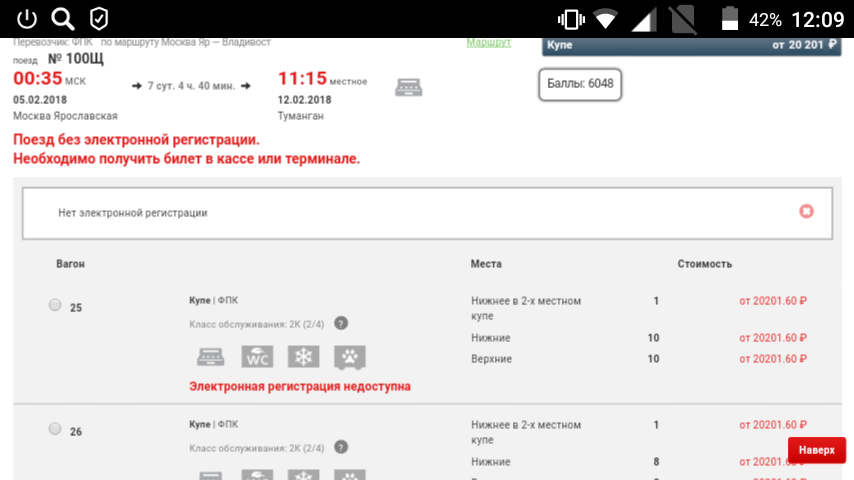Click the Баллы: 6048 points badge
This screenshot has width=854, height=480.
[x=580, y=84]
